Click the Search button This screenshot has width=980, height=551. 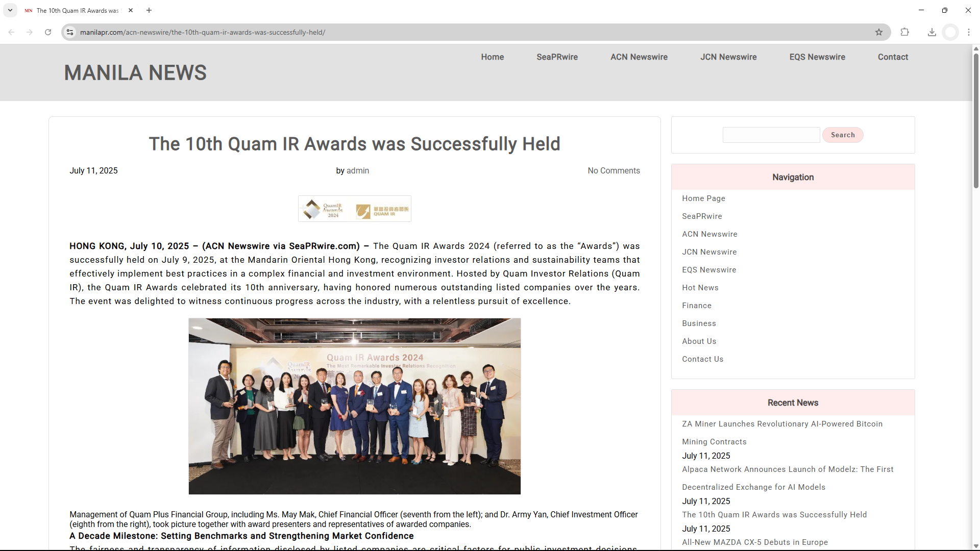click(843, 135)
